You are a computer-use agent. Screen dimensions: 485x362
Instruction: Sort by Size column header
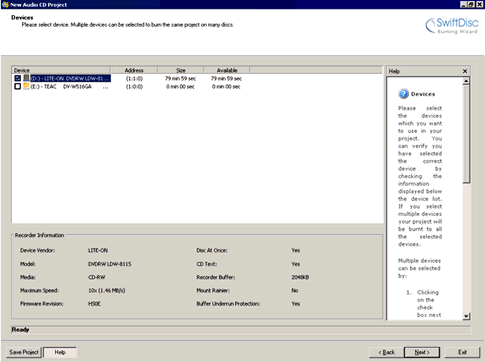point(181,70)
